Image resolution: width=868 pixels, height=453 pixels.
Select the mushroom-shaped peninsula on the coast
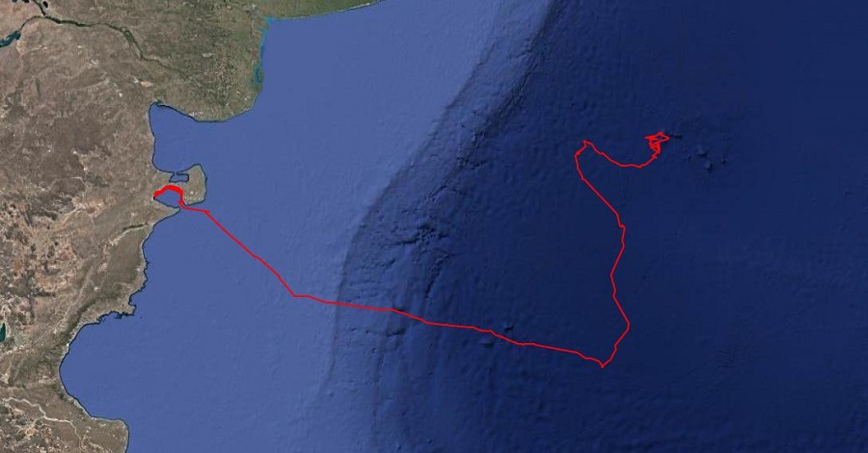[192, 185]
